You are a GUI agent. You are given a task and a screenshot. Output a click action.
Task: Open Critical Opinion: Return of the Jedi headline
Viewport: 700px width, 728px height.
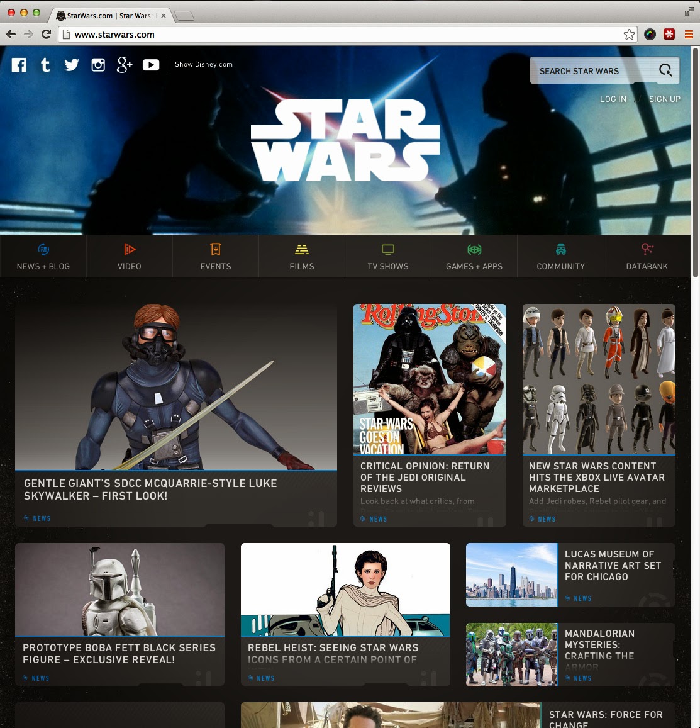425,478
